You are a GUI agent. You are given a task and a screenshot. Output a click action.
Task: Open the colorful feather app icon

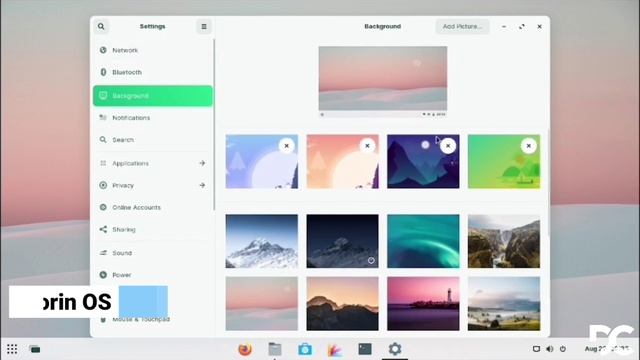335,349
